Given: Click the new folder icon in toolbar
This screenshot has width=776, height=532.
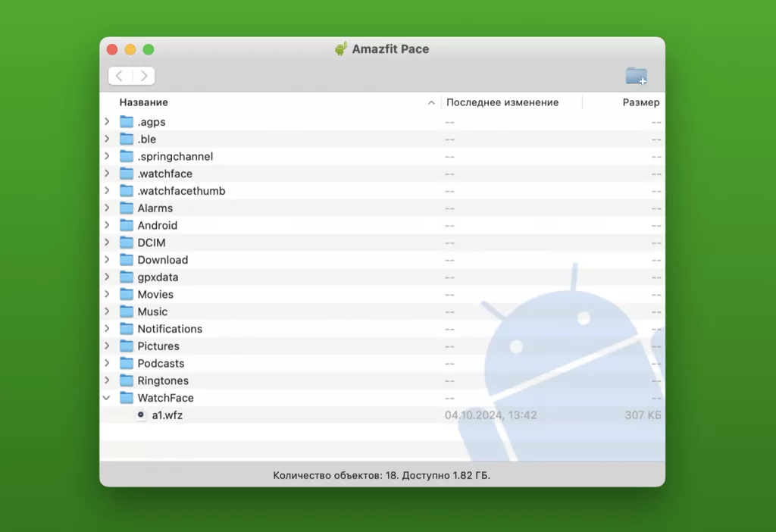Looking at the screenshot, I should click(636, 76).
